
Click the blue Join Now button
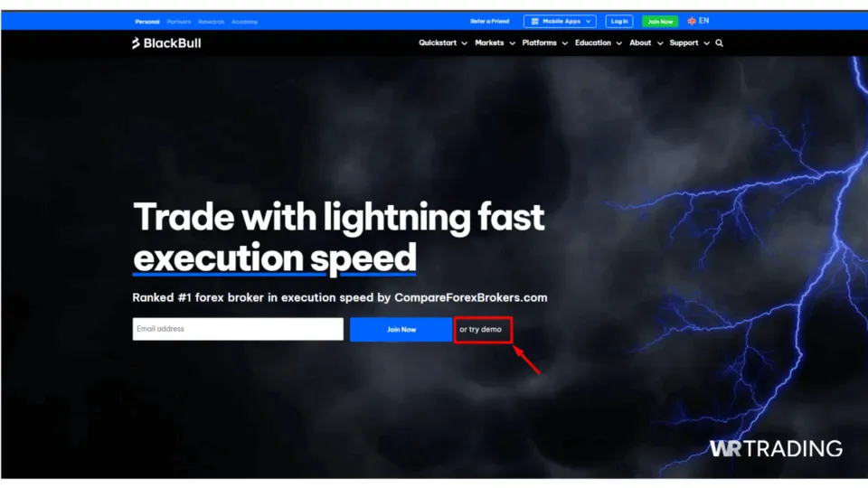[x=401, y=329]
